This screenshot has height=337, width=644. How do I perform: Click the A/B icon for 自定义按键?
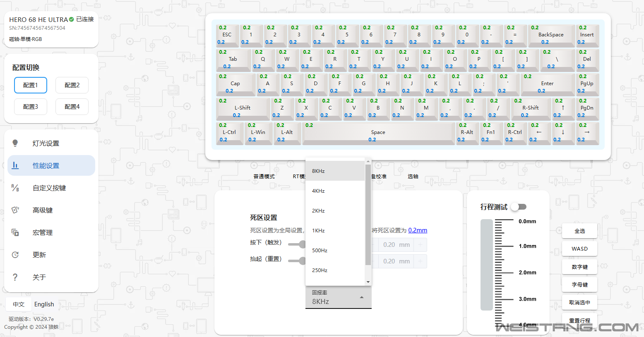pos(15,188)
